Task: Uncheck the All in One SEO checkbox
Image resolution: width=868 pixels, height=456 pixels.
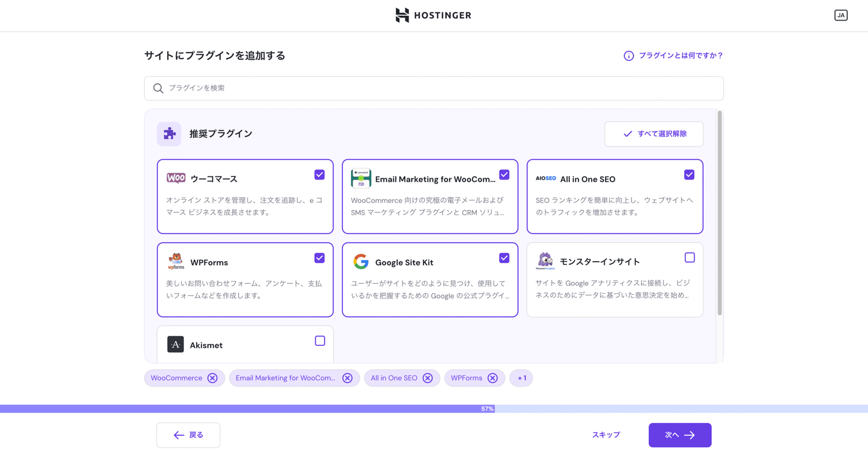Action: coord(690,175)
